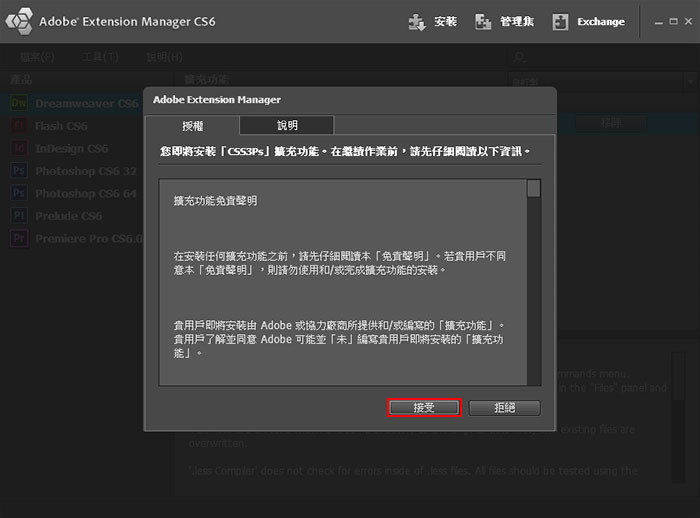Select Prelude CS6 in product list
This screenshot has width=700, height=518.
pyautogui.click(x=72, y=216)
